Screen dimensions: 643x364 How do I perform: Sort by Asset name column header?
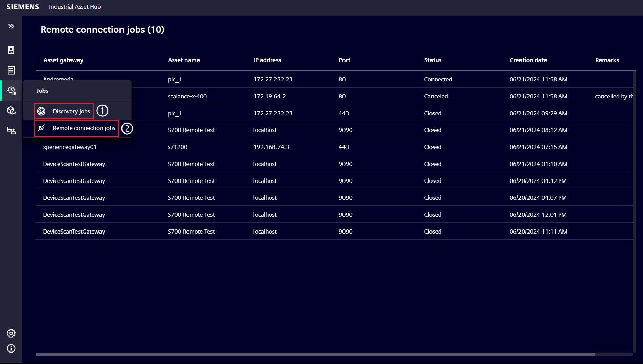coord(184,60)
